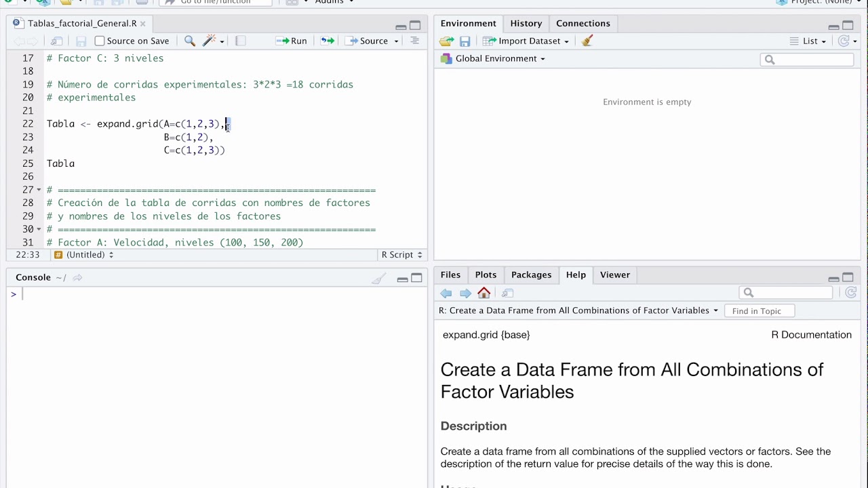Click the compile report notebook icon
Viewport: 868px width, 488px height.
240,41
